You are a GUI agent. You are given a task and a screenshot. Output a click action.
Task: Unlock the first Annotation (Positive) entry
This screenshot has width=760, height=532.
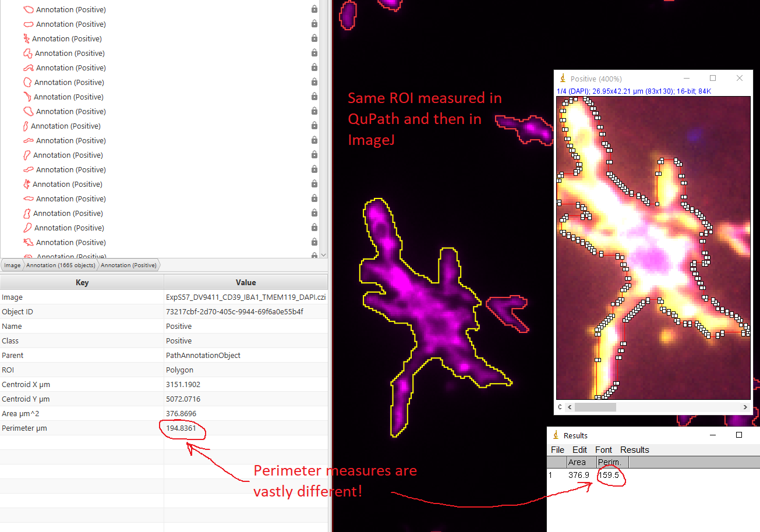point(314,9)
